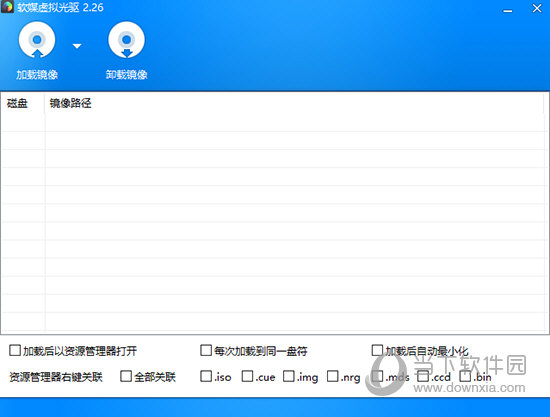
Task: Click the 资源管理器右键关联 label
Action: point(56,377)
